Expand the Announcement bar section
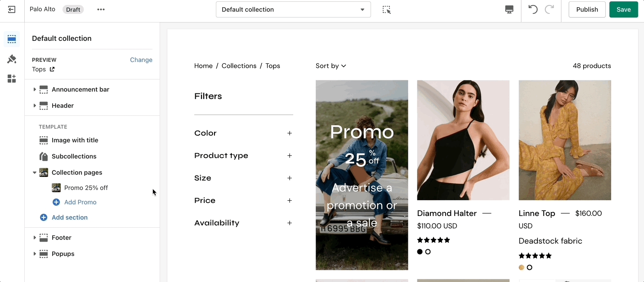 [x=35, y=89]
